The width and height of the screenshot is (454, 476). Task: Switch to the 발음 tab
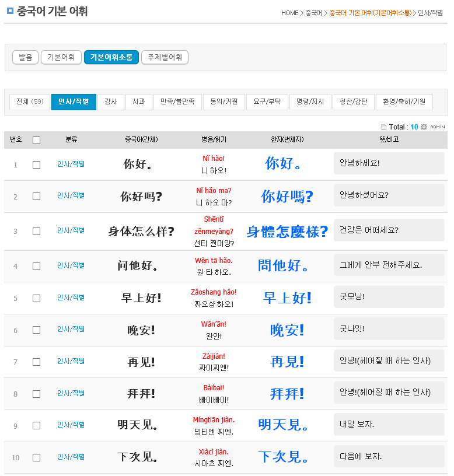[x=25, y=57]
